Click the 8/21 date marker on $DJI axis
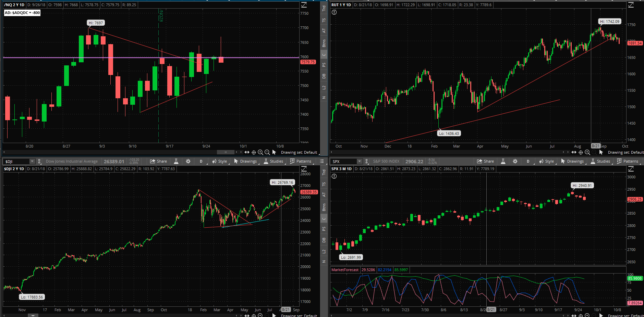Screen dimensions: 644x317 pyautogui.click(x=286, y=309)
